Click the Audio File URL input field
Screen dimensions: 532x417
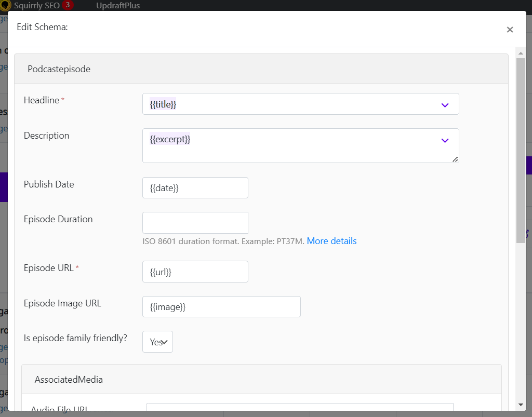click(300, 407)
